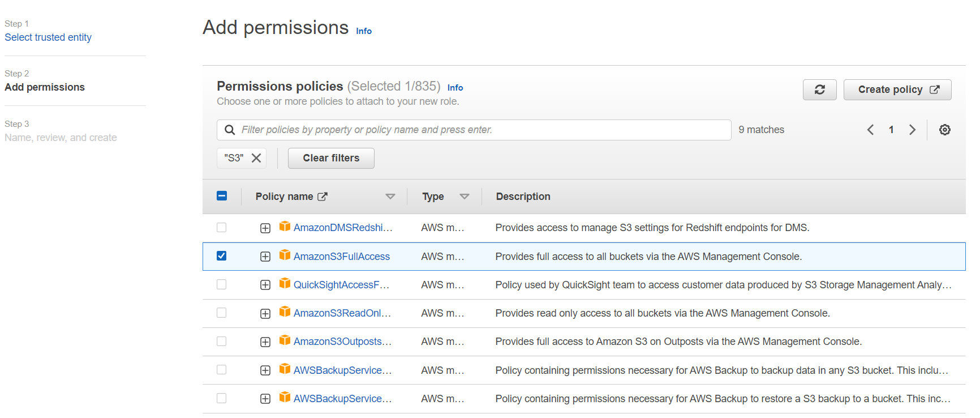Check the AWS Backup 'restore' policy checkbox
This screenshot has width=980, height=418.
tap(222, 398)
